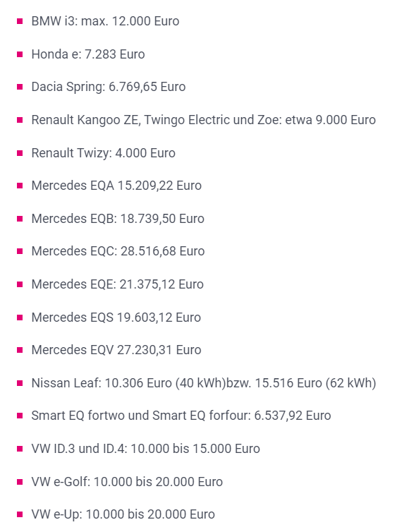
Task: Click the Mercedes EQE 21.375,12 Euro line
Action: (117, 284)
